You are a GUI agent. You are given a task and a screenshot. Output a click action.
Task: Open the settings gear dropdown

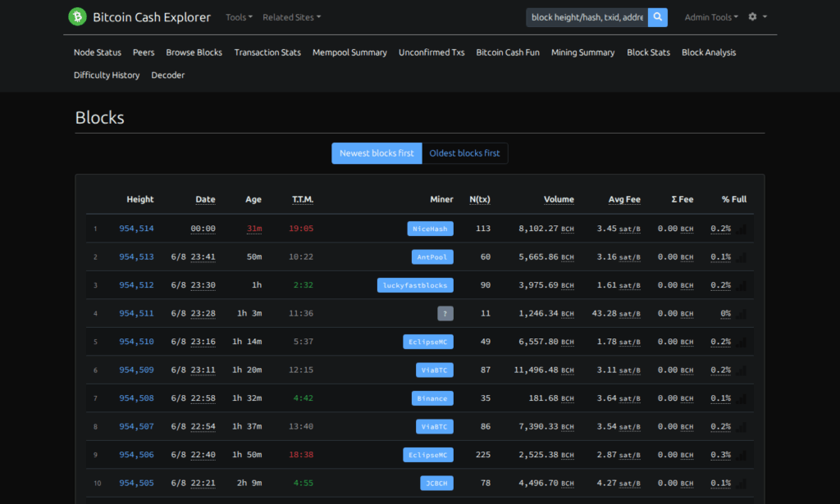click(x=757, y=16)
